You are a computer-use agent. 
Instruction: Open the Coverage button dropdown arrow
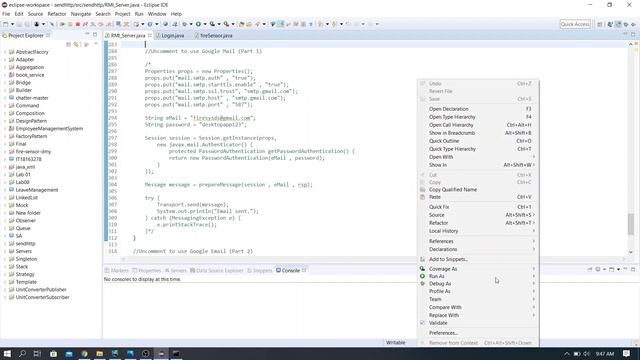219,24
